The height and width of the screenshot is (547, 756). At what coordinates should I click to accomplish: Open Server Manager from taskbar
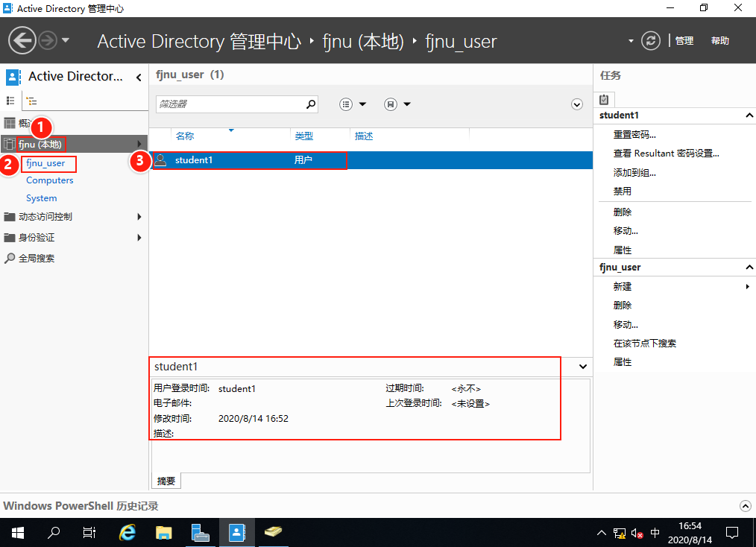(200, 533)
